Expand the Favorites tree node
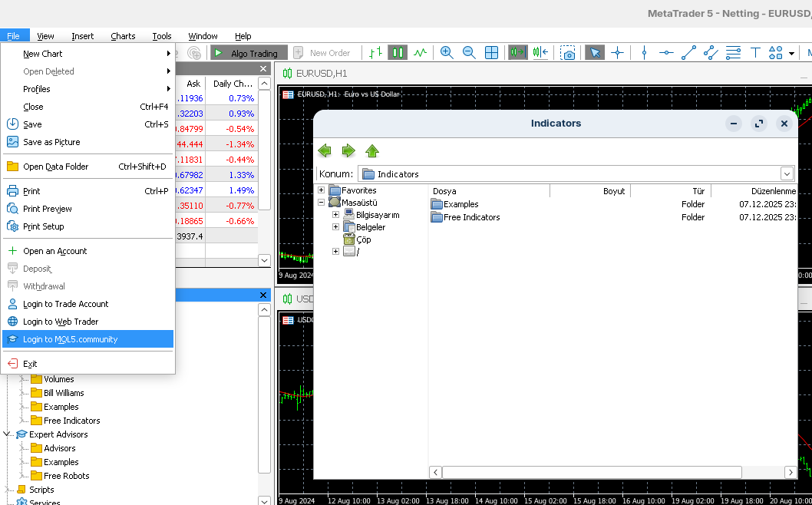The width and height of the screenshot is (812, 505). coord(321,190)
